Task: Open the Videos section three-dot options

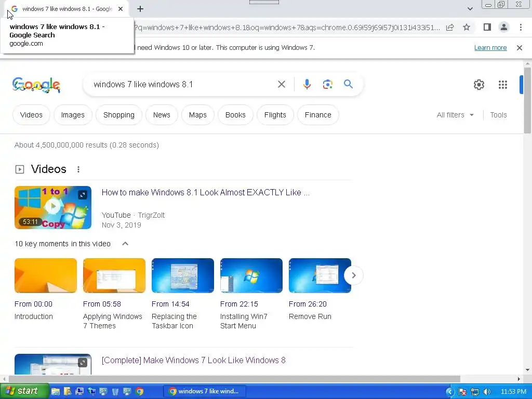Action: (78, 169)
